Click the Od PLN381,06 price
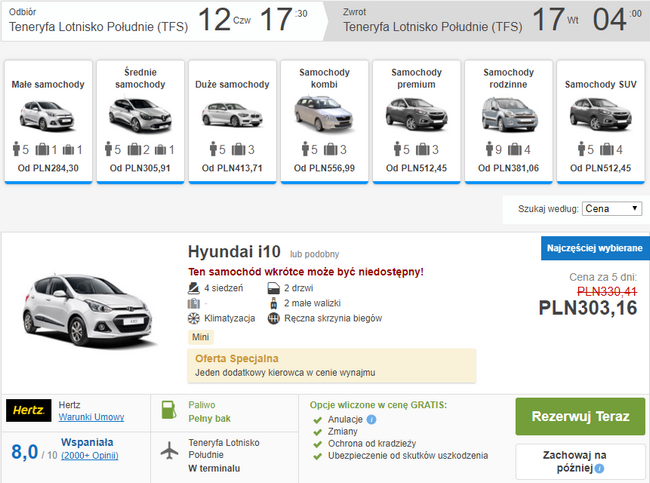Screen dimensions: 650x483 pos(508,168)
